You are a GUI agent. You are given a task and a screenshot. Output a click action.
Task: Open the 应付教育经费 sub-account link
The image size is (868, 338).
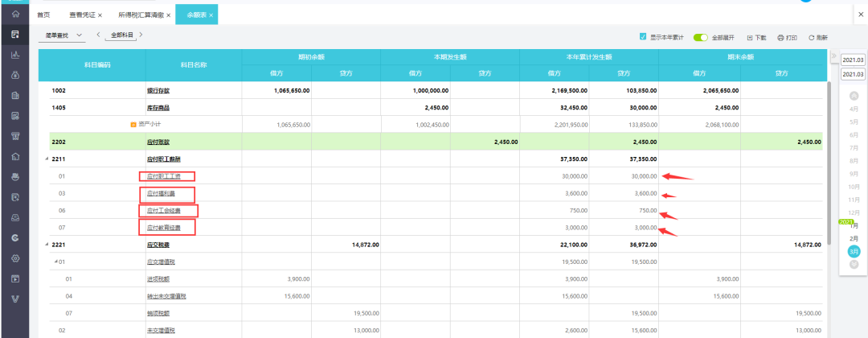pos(163,227)
